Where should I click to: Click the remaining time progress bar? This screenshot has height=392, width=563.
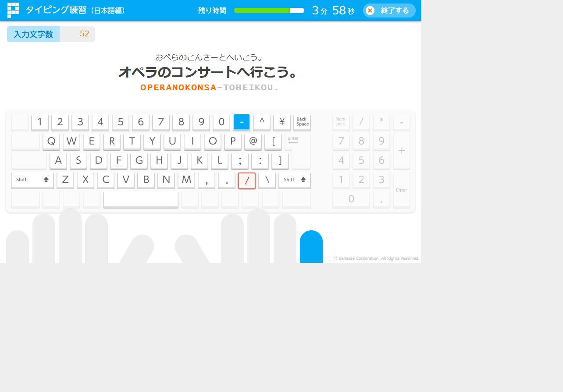click(269, 10)
